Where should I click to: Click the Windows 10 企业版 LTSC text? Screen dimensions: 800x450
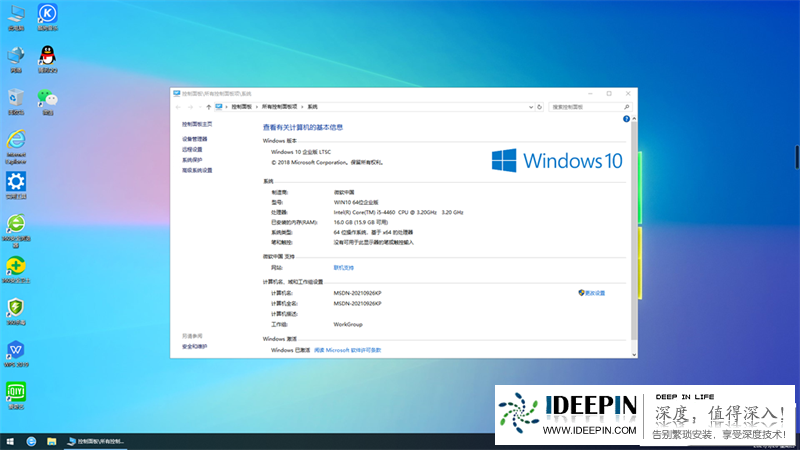click(301, 152)
